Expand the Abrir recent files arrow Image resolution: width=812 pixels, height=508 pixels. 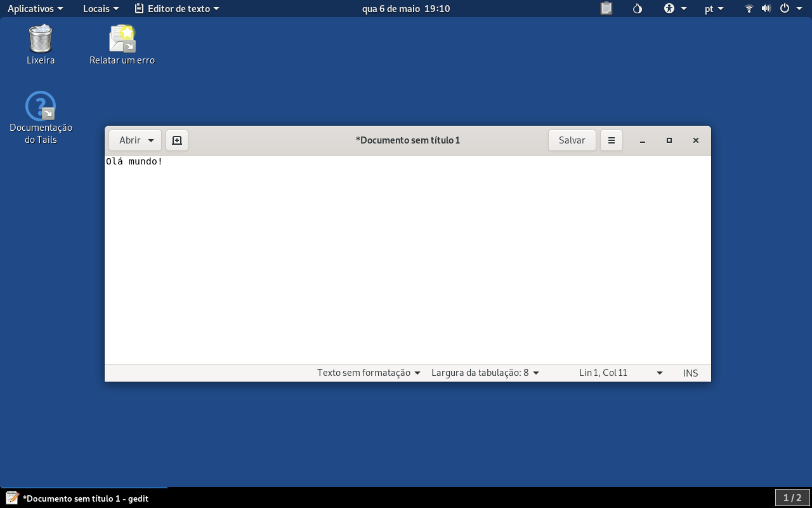pos(151,140)
